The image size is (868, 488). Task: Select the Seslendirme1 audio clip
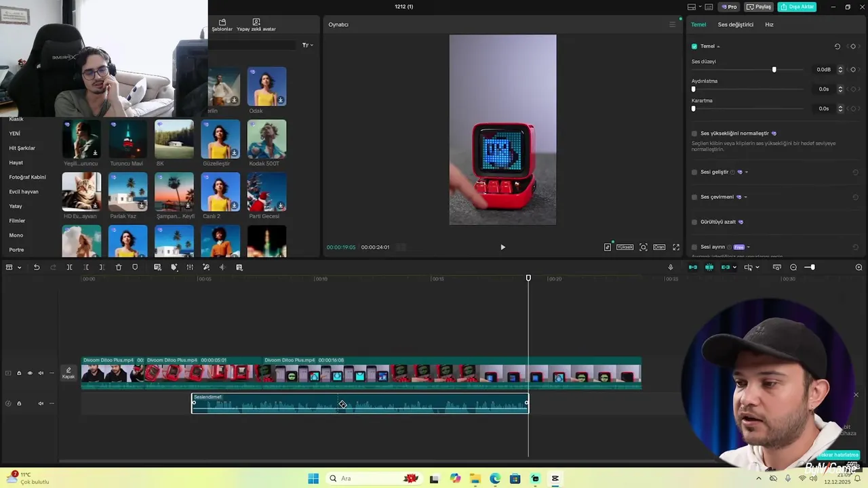360,403
